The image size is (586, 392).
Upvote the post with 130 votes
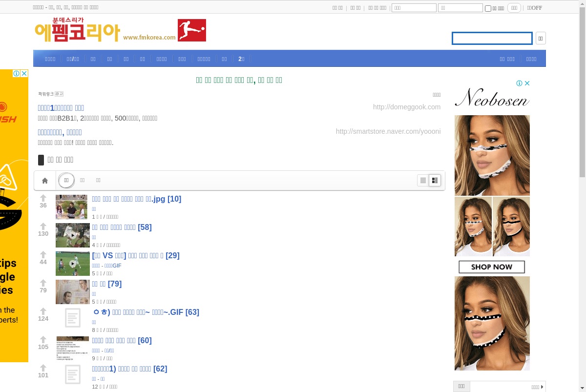[x=43, y=226]
